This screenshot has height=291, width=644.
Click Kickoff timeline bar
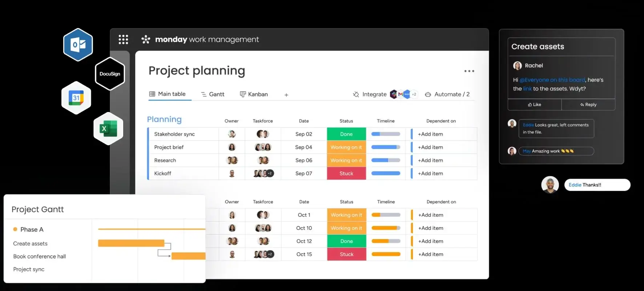[386, 174]
